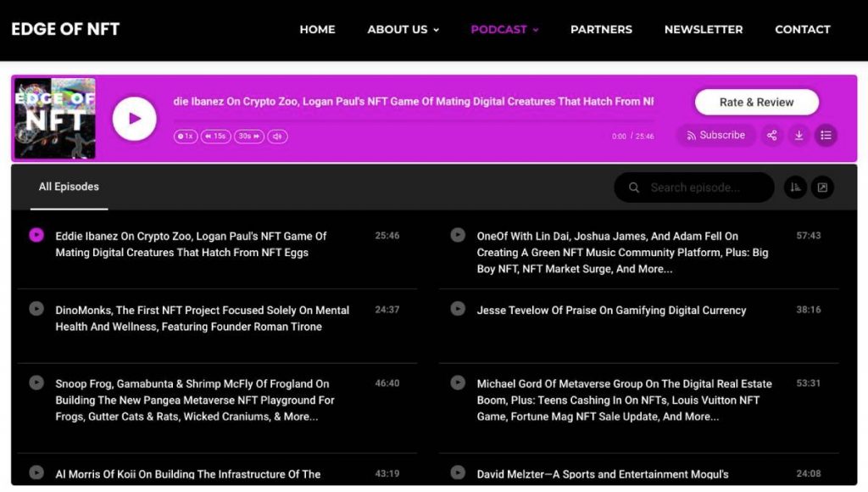Open the Al Morris Of Koii episode title

click(x=187, y=474)
